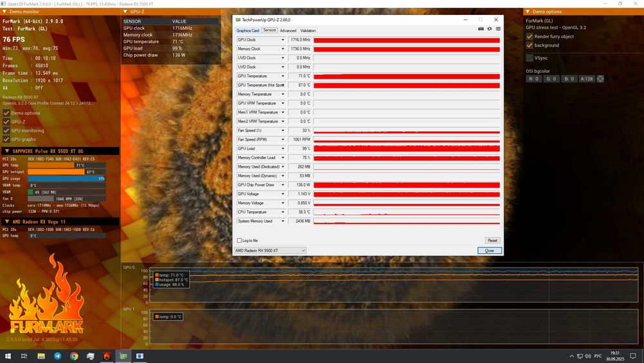Uncheck Render furry object
644x363 pixels.
529,37
